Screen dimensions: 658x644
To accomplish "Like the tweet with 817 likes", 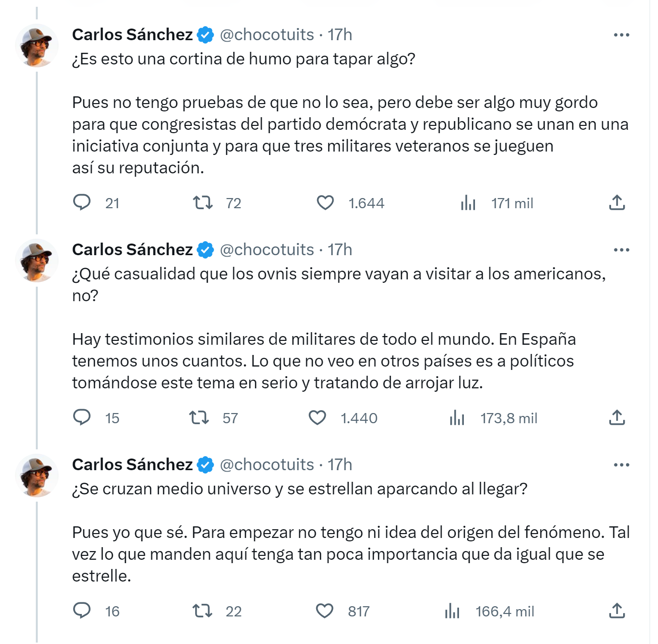I will pyautogui.click(x=325, y=611).
